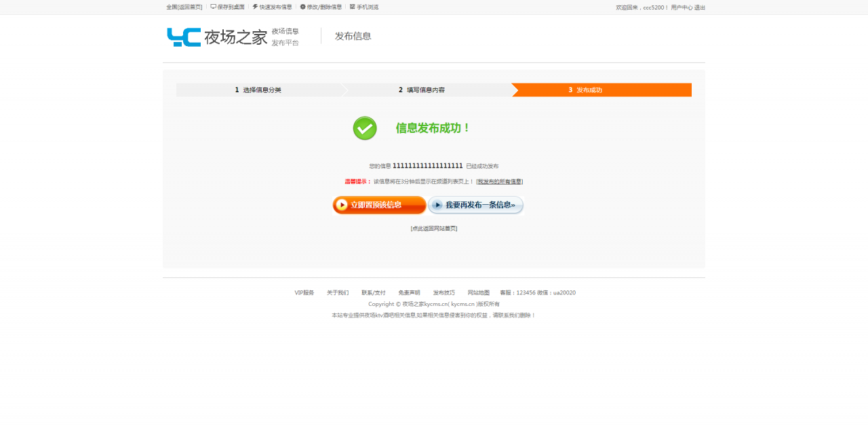Open 发布技巧 footer link
Image resolution: width=868 pixels, height=432 pixels.
[444, 293]
